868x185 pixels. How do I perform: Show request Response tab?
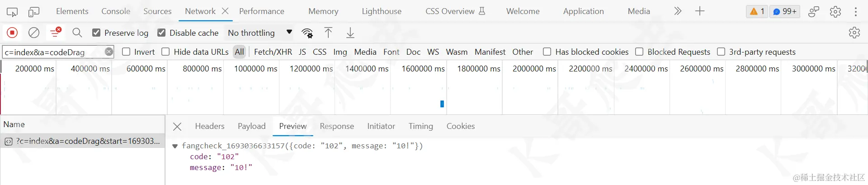pyautogui.click(x=337, y=126)
